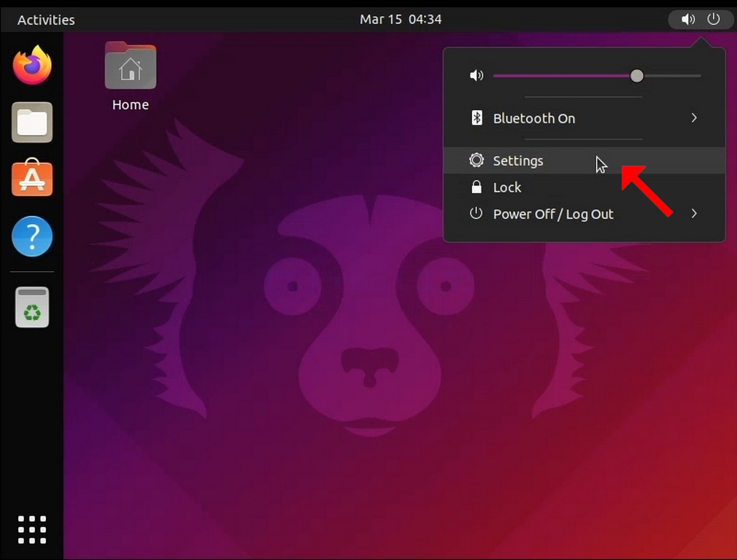Expand the Bluetooth On submenu arrow

pos(694,118)
